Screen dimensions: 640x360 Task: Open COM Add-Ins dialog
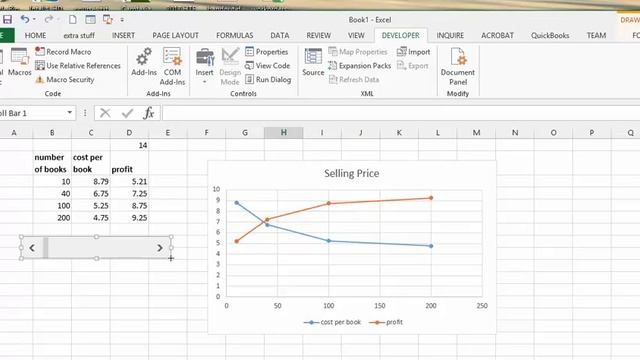coord(172,66)
